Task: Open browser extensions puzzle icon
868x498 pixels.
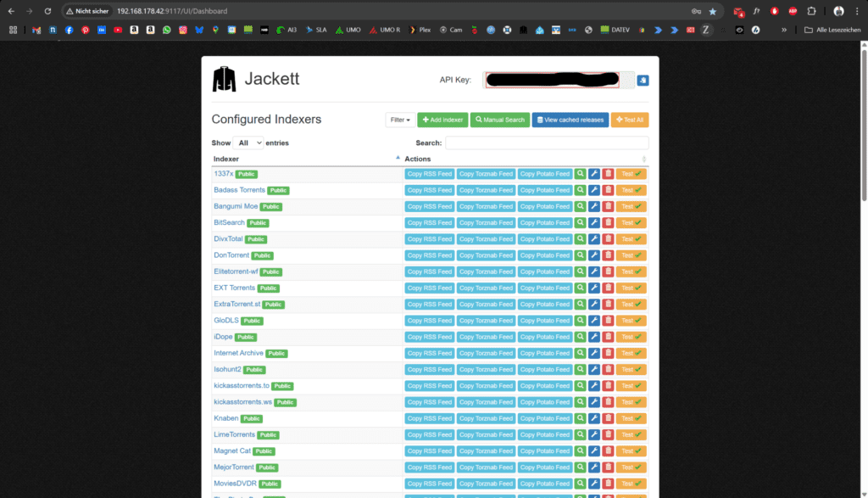Action: pos(811,11)
